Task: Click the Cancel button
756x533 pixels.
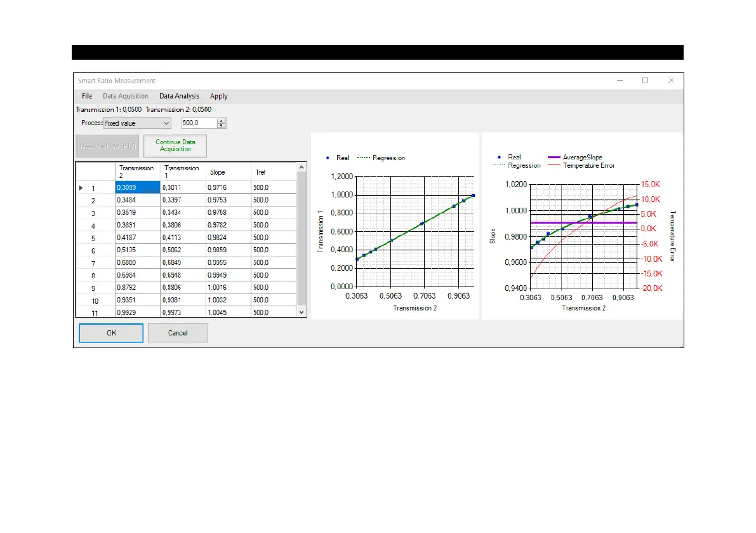Action: [178, 333]
